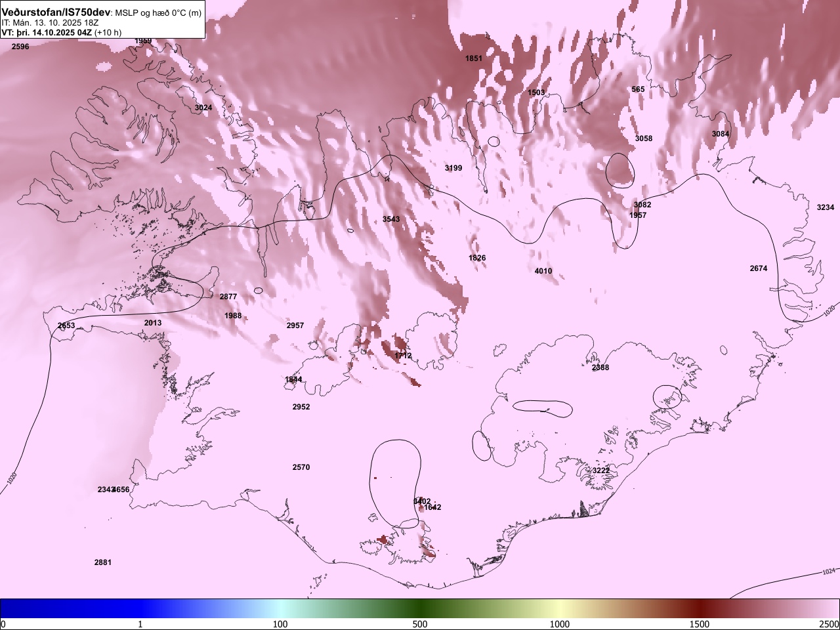
Task: Click the 2013 label
Action: [153, 323]
